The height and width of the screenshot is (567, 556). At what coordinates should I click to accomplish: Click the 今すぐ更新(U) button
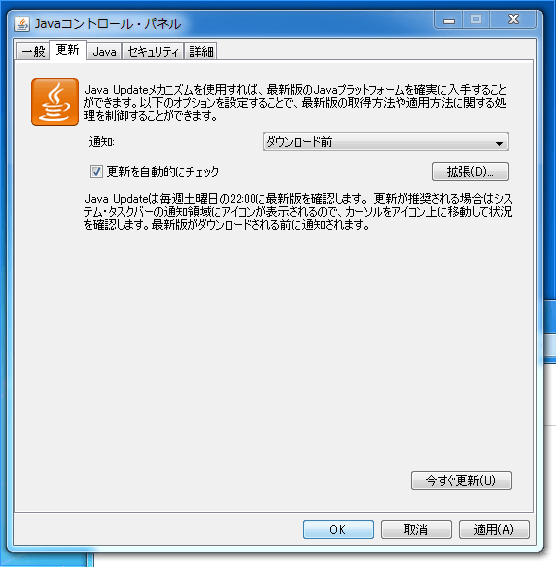461,481
